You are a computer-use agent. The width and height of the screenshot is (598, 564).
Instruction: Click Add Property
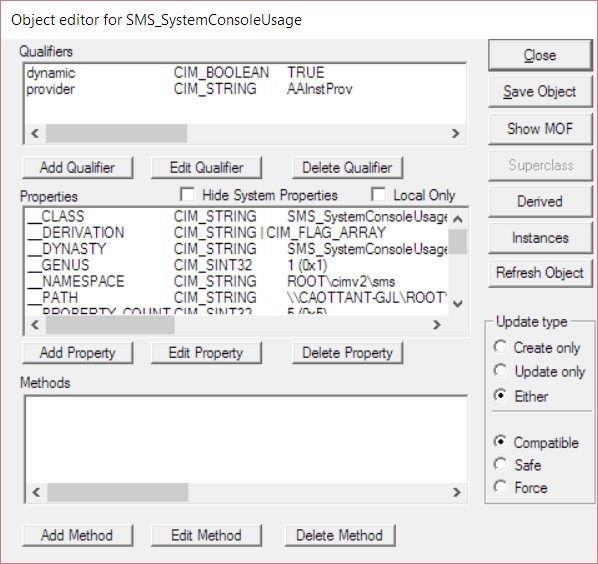pyautogui.click(x=78, y=353)
